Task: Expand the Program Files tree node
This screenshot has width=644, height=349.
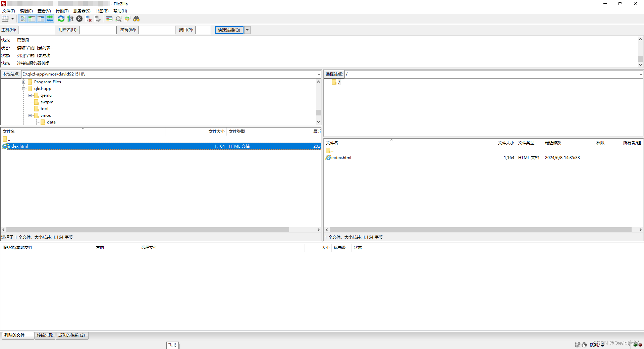Action: pos(24,82)
